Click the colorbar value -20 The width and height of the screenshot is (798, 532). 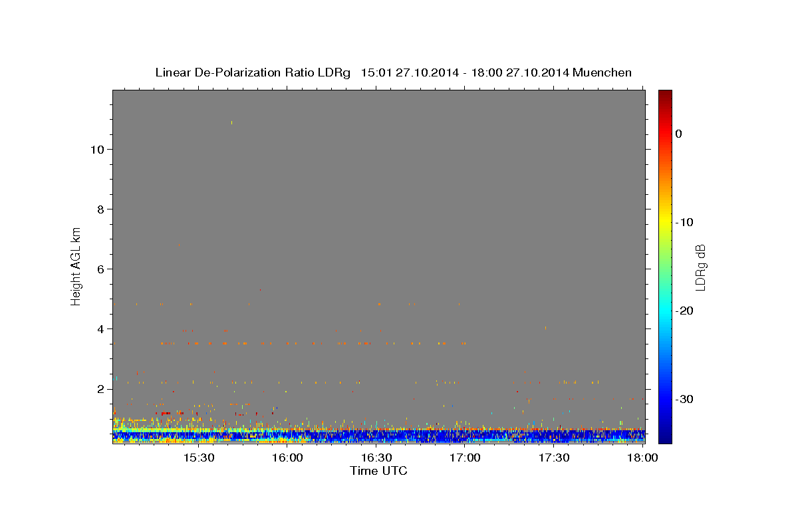[685, 311]
